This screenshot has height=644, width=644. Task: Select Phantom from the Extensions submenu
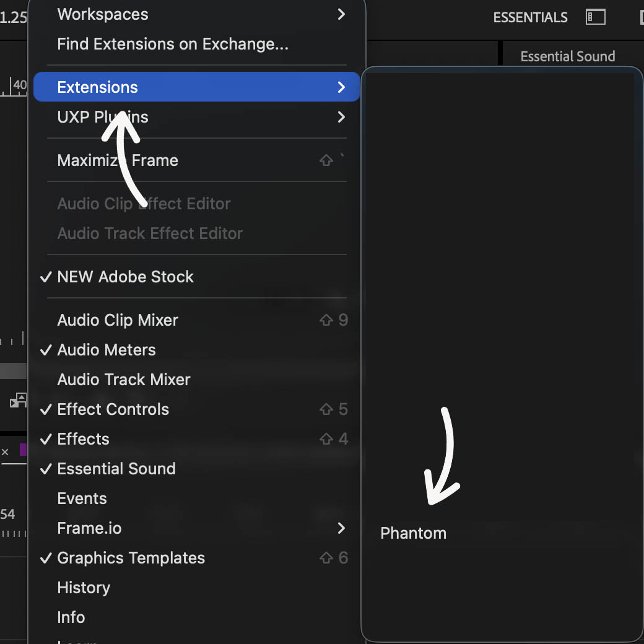[x=413, y=533]
